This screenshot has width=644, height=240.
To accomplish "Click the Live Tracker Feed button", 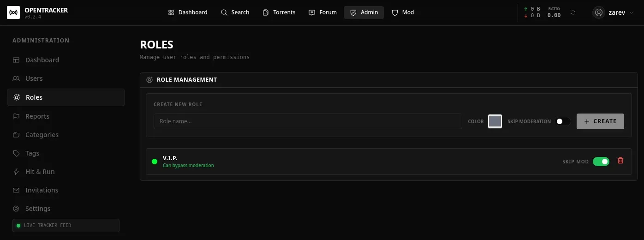I will click(x=66, y=225).
